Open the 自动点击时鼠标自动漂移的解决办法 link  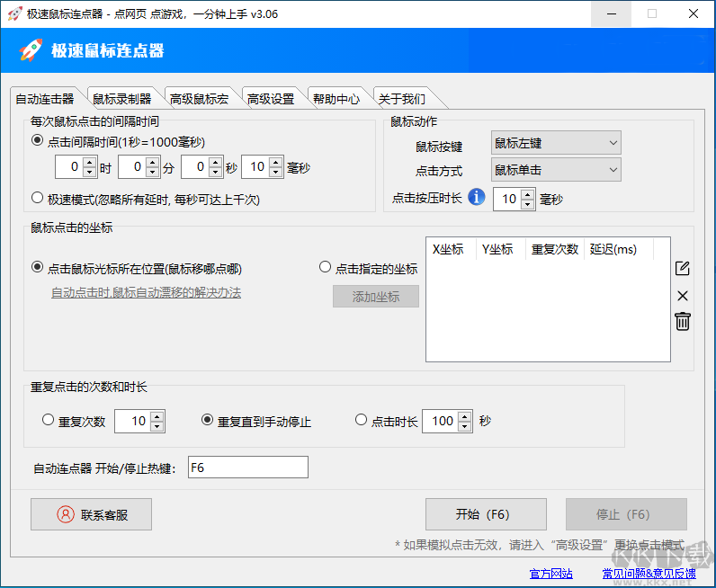coord(146,292)
